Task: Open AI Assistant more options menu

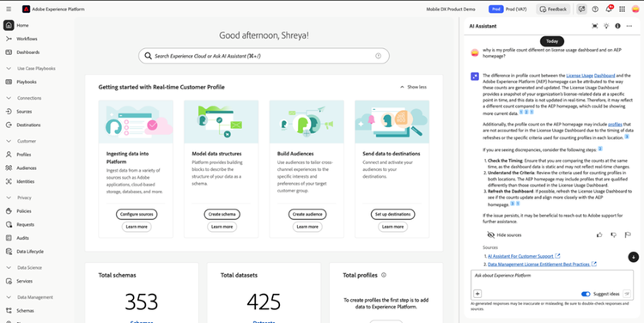Action: [629, 26]
